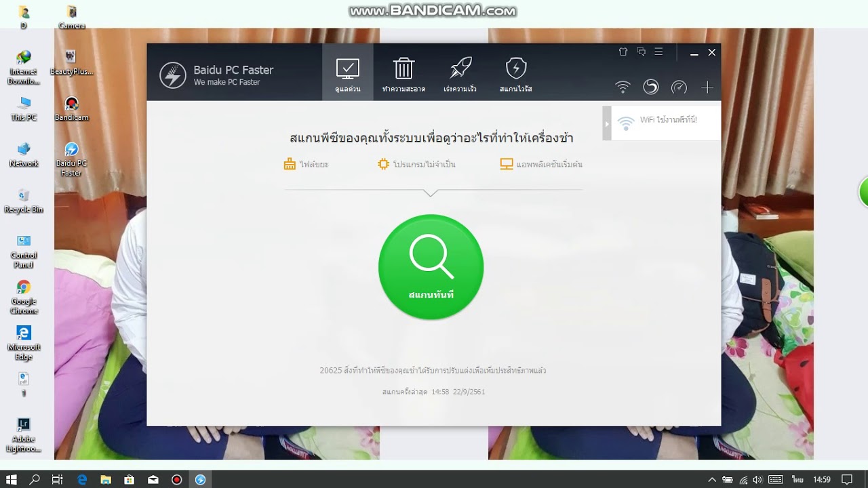Click the สแกนครั้งล่าสุด last scan time text

433,392
